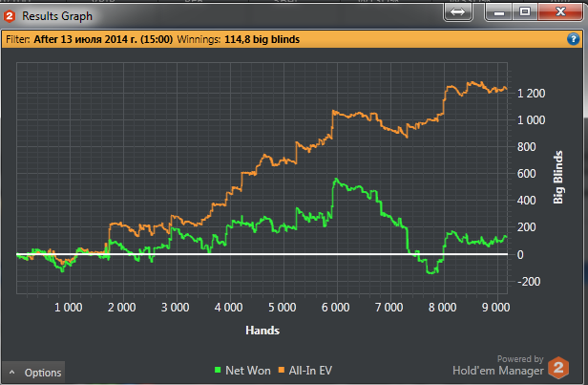Click the '-200' y-axis label
The width and height of the screenshot is (588, 385).
pyautogui.click(x=529, y=282)
